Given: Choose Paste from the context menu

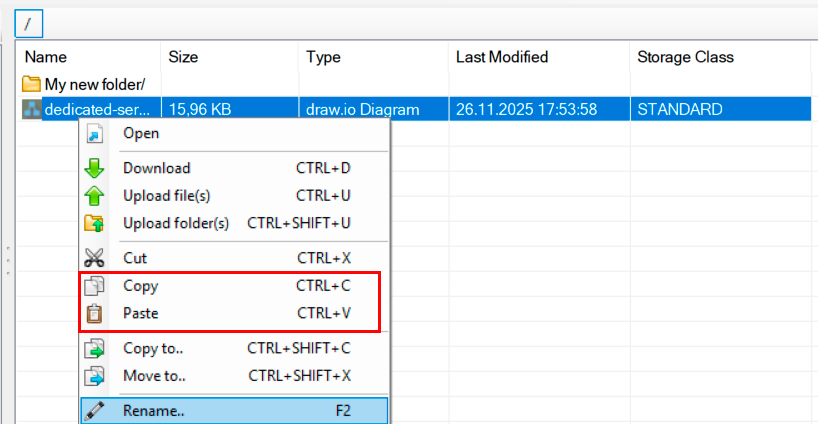Looking at the screenshot, I should tap(141, 313).
